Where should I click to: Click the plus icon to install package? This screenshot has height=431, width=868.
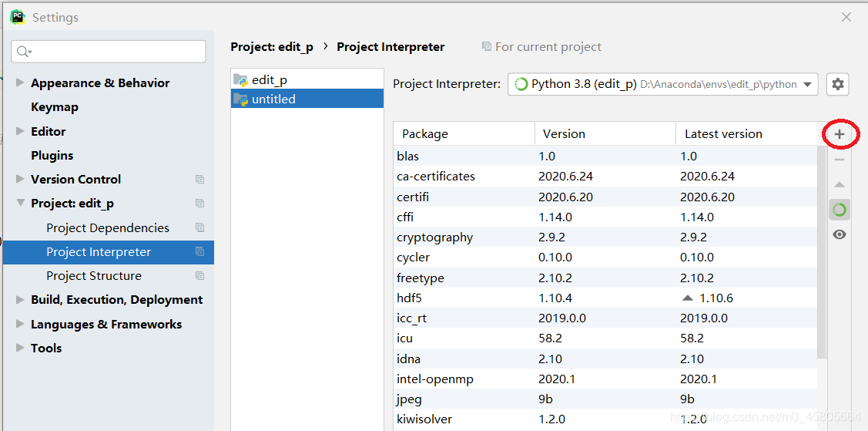click(840, 134)
